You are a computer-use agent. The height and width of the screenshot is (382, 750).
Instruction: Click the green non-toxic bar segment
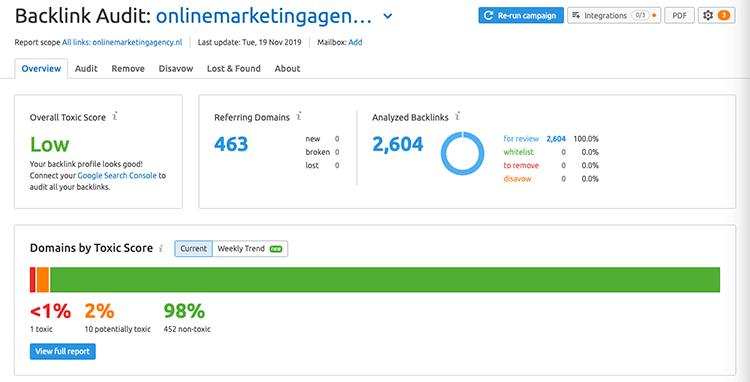tap(385, 280)
